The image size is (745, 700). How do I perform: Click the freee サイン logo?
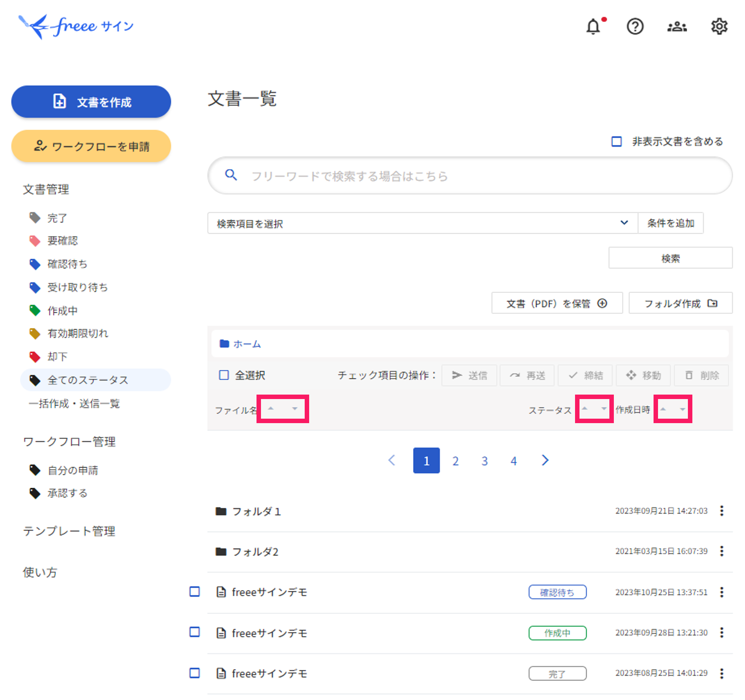[x=76, y=26]
